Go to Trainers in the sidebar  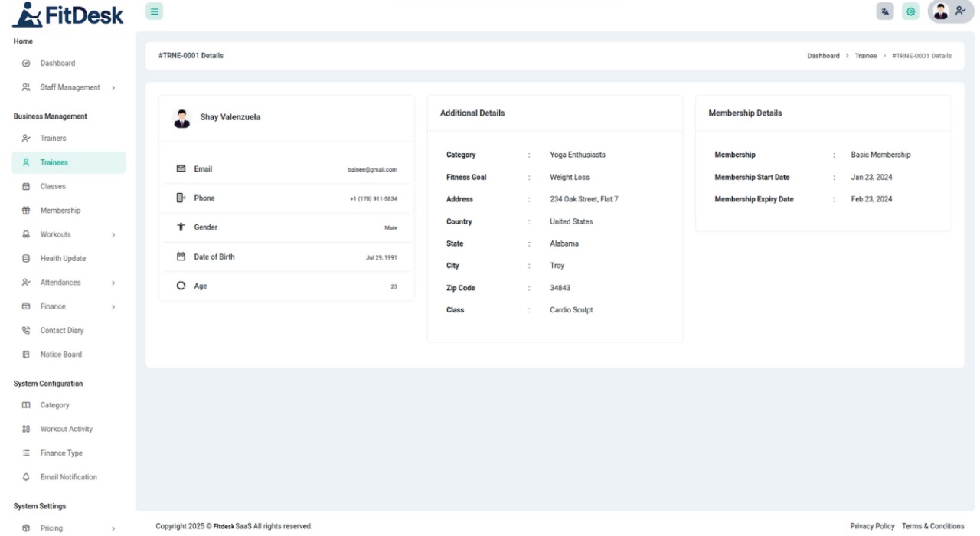pyautogui.click(x=53, y=139)
